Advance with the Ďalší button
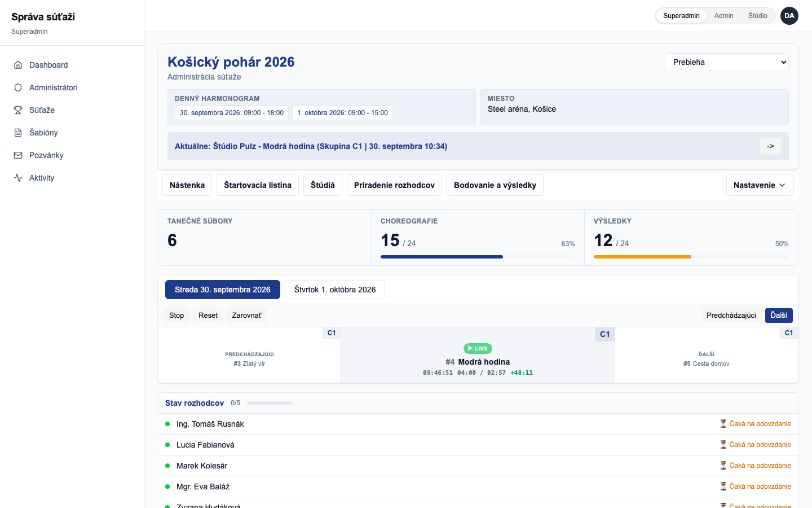This screenshot has width=812, height=508. 779,316
